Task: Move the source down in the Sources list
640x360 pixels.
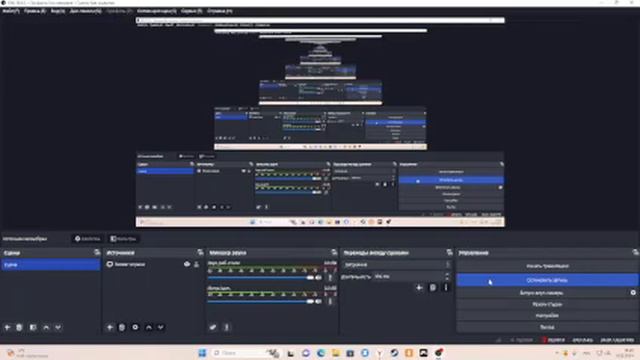Action: click(x=160, y=327)
